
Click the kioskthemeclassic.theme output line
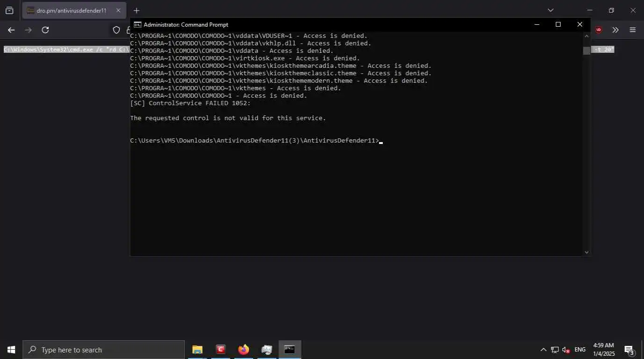(281, 73)
